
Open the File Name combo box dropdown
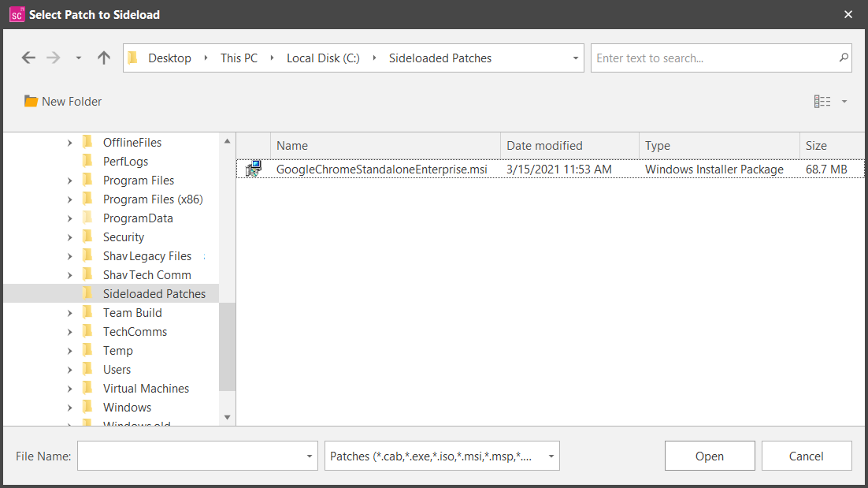307,456
